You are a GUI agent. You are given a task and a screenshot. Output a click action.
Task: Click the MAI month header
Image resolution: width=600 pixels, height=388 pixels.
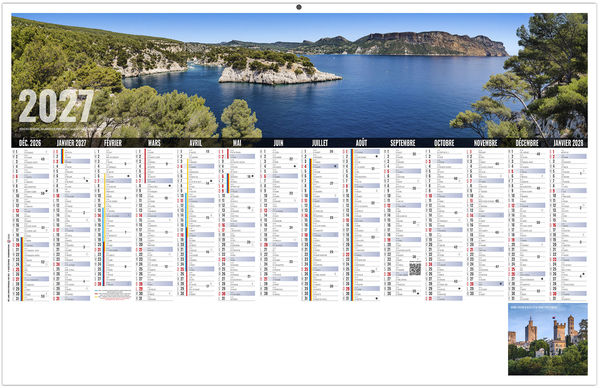pyautogui.click(x=237, y=143)
